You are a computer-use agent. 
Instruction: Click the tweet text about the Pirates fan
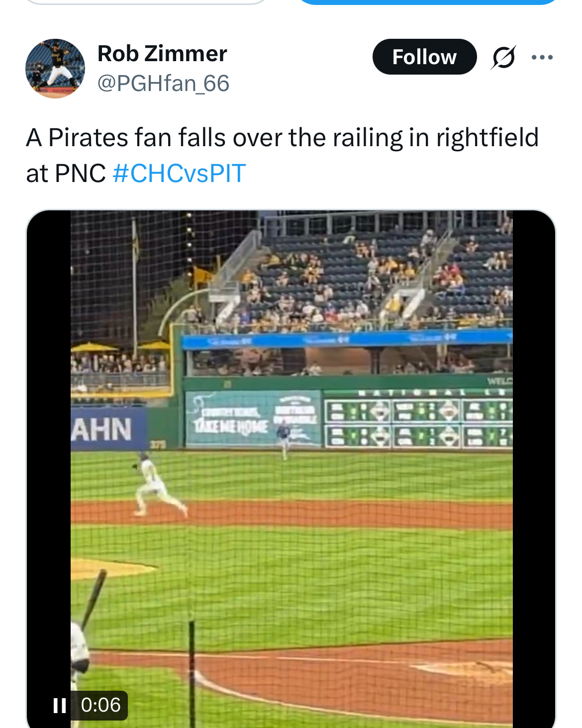[x=282, y=138]
